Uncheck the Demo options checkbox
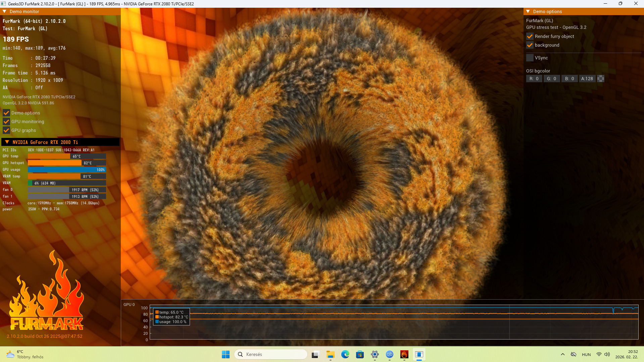This screenshot has width=644, height=362. point(6,113)
